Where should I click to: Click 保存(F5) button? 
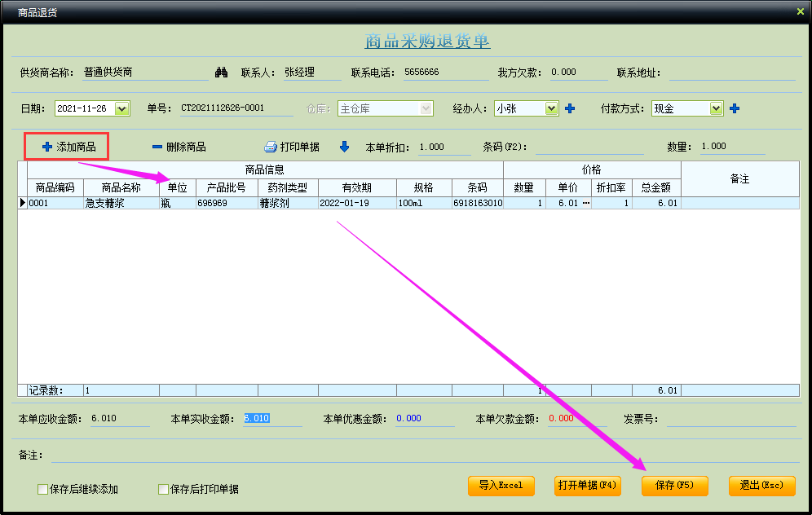674,486
